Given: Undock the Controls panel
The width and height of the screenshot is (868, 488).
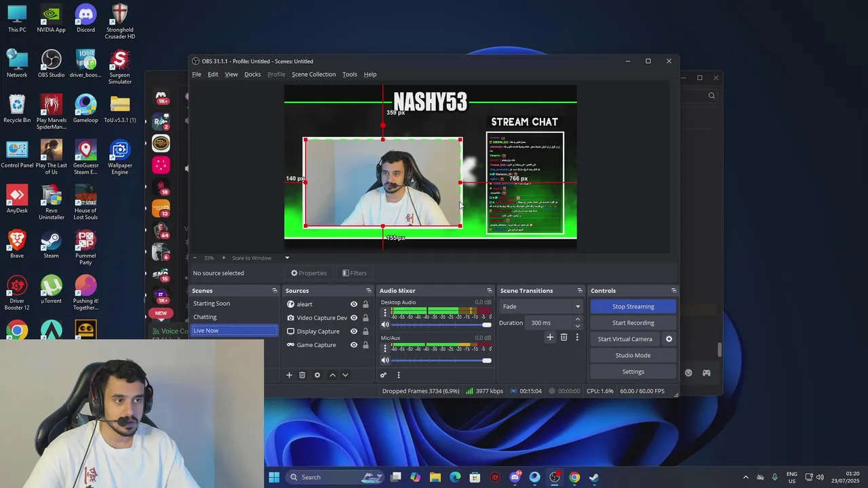Looking at the screenshot, I should (673, 291).
